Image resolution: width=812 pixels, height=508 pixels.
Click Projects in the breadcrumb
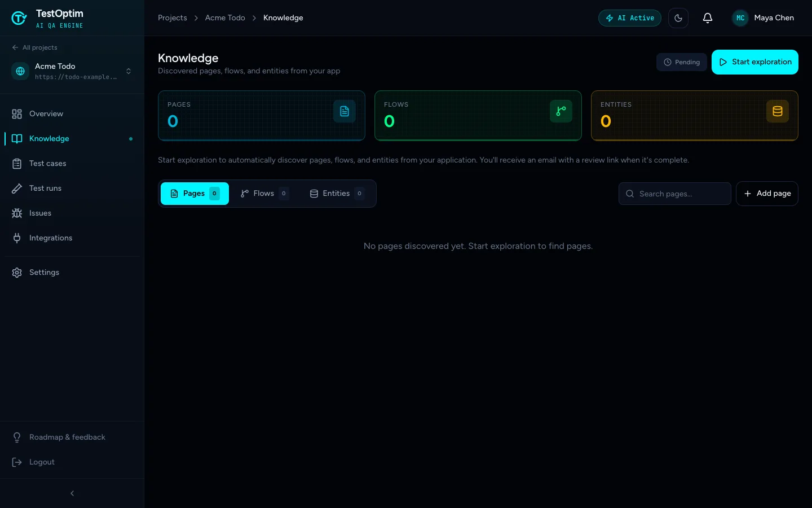pos(173,18)
